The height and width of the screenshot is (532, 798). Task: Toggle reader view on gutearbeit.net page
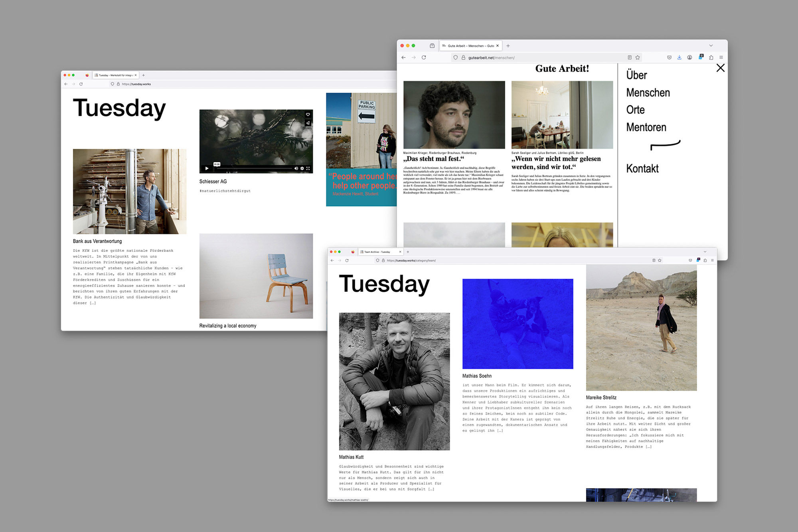click(x=630, y=57)
